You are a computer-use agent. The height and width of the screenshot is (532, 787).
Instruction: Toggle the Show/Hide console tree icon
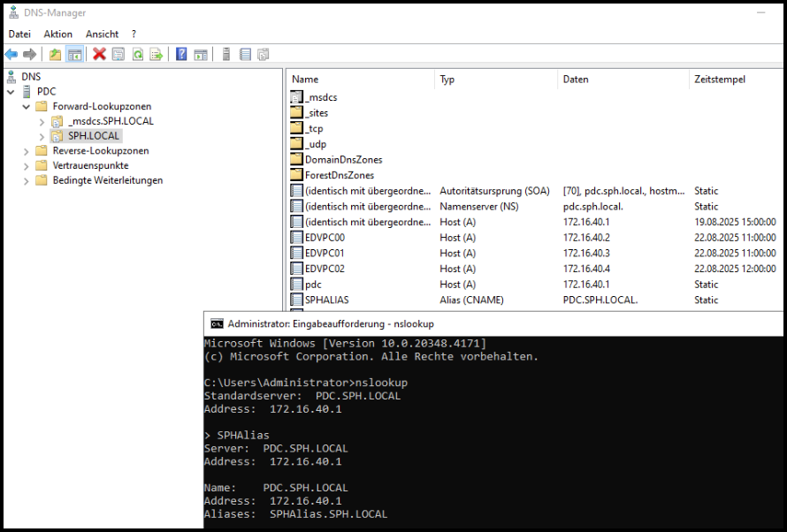coord(75,55)
